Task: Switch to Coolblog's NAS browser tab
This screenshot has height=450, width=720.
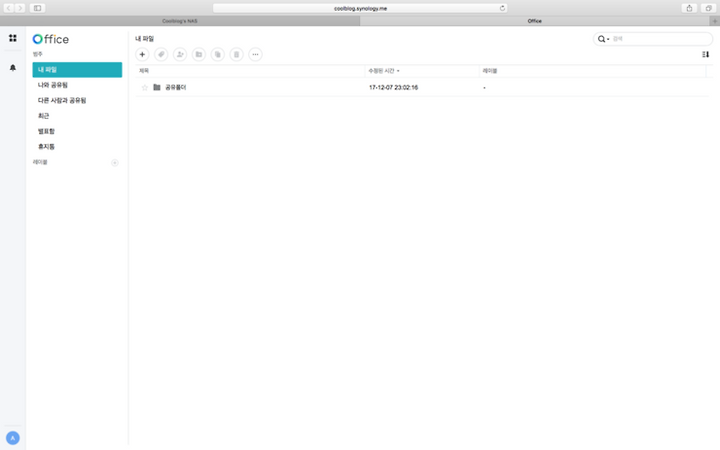Action: point(180,21)
